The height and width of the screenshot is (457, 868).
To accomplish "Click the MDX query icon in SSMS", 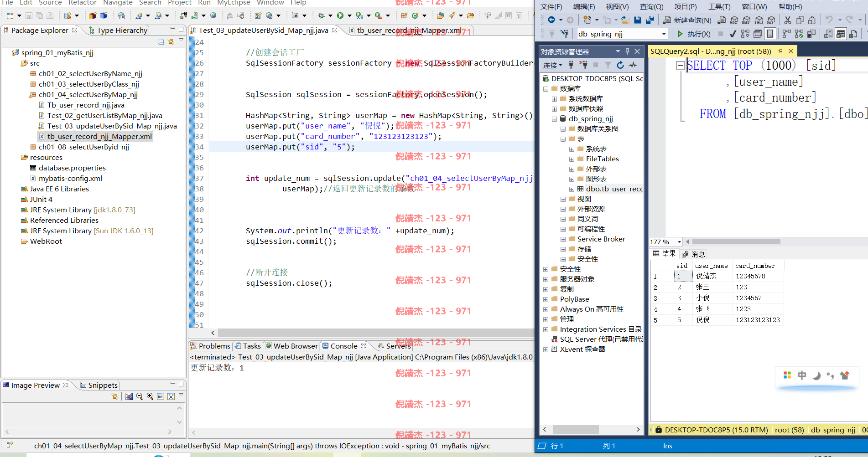I will coord(734,20).
